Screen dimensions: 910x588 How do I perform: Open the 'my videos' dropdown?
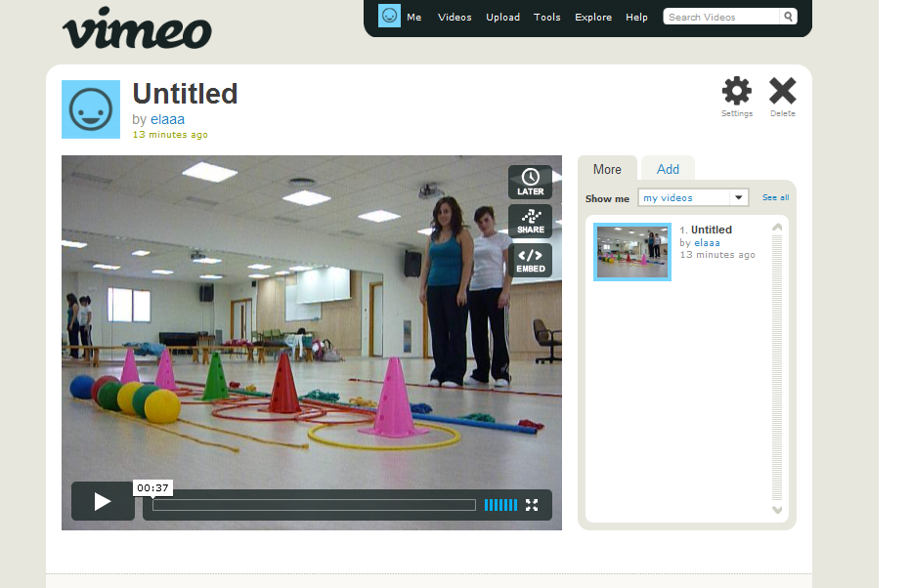(694, 197)
